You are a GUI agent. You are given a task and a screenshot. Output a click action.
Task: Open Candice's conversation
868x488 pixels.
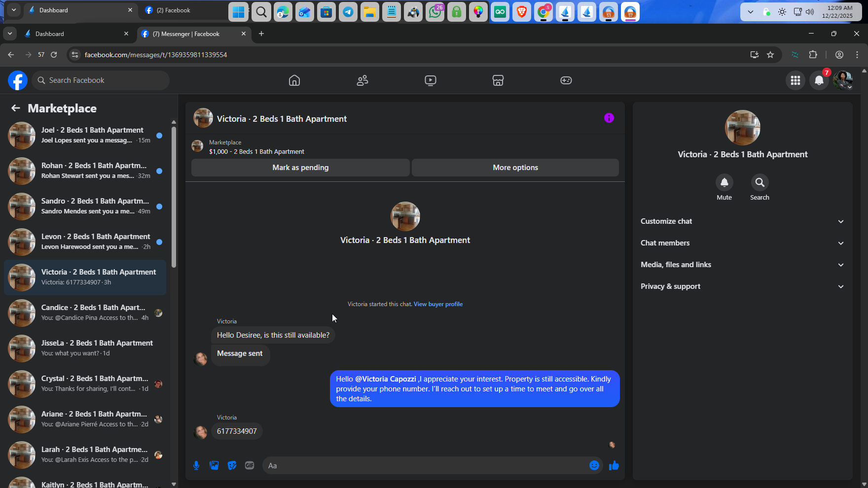click(85, 313)
